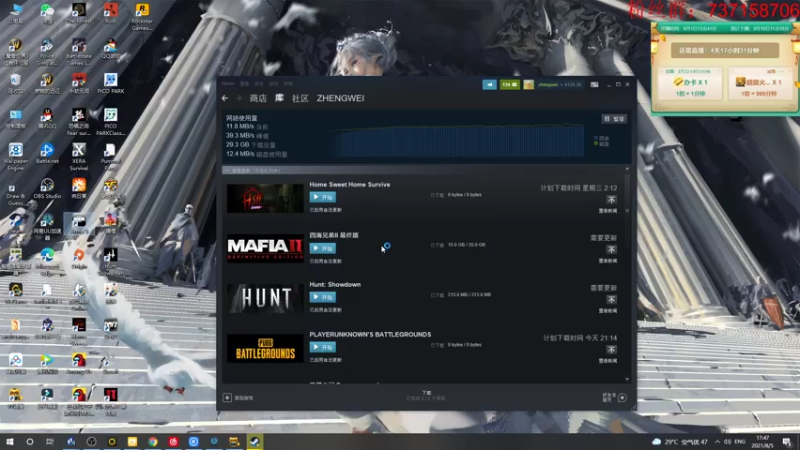The image size is (800, 450).
Task: Go back with Steam's back arrow
Action: click(224, 98)
